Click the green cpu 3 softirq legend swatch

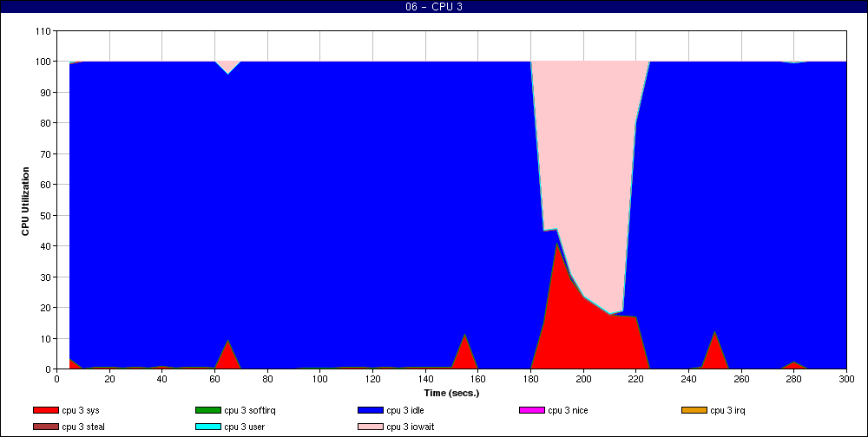207,410
